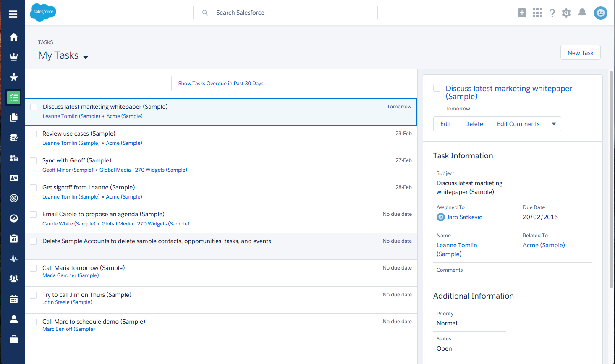Open the star-person icon in the sidebar
The image size is (615, 364).
(14, 77)
